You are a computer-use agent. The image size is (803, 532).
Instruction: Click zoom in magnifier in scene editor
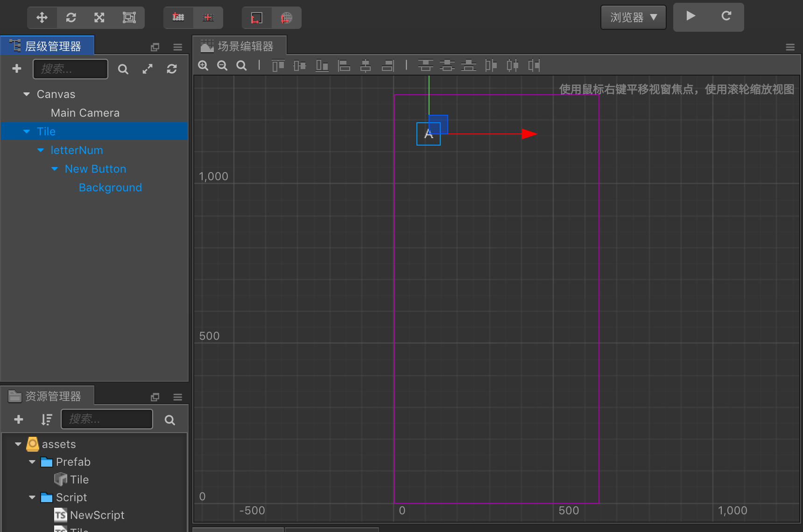203,66
